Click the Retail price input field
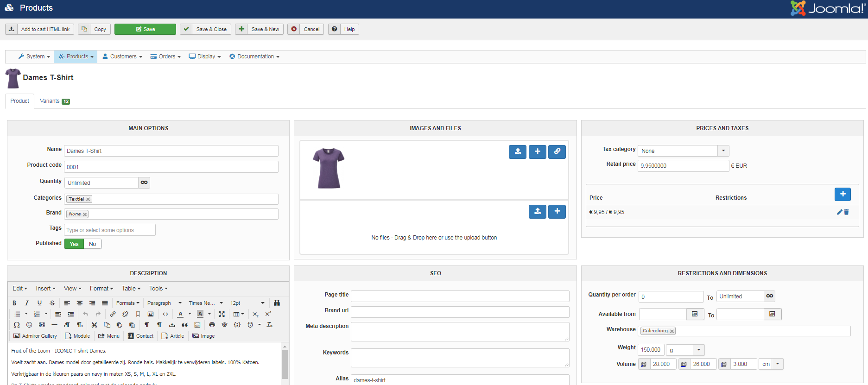868x385 pixels. pyautogui.click(x=683, y=166)
